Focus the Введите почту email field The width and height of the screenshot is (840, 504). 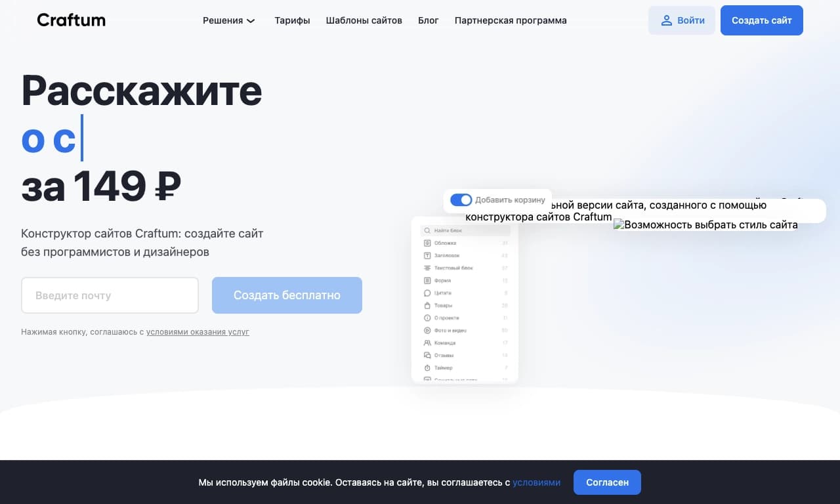click(110, 295)
